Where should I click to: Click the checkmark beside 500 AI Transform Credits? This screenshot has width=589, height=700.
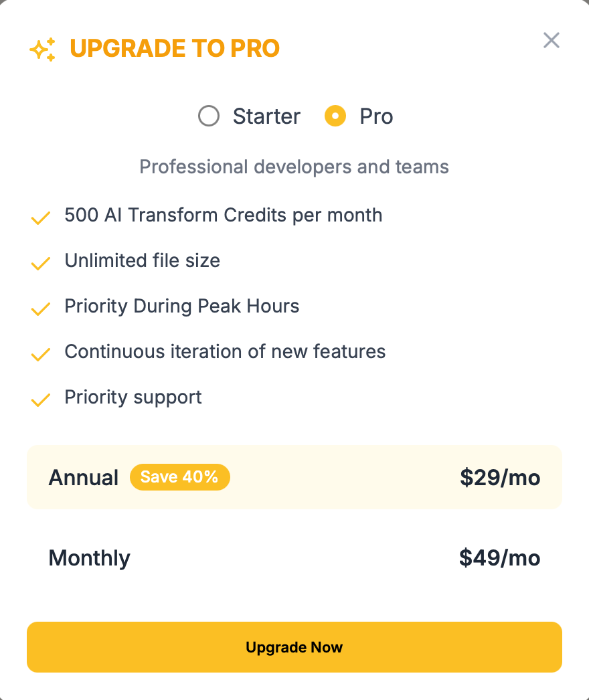tap(41, 217)
